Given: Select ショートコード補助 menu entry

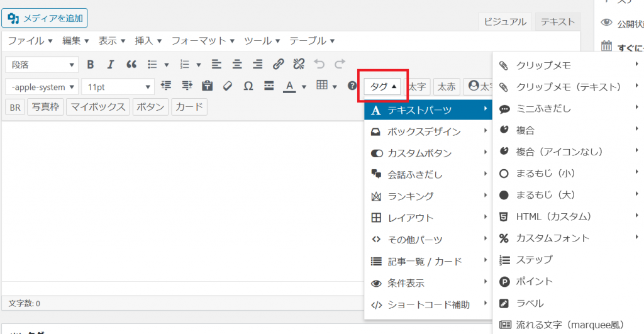Looking at the screenshot, I should 428,305.
